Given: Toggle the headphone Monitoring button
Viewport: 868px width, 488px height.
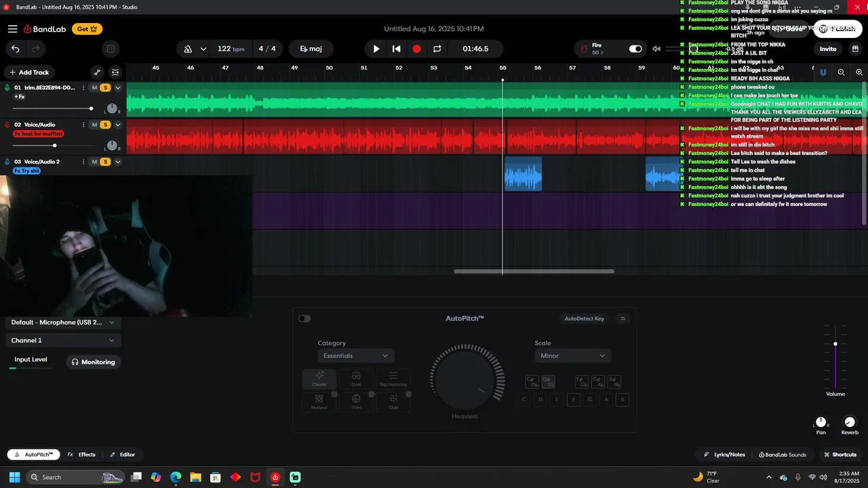Looking at the screenshot, I should pos(94,362).
